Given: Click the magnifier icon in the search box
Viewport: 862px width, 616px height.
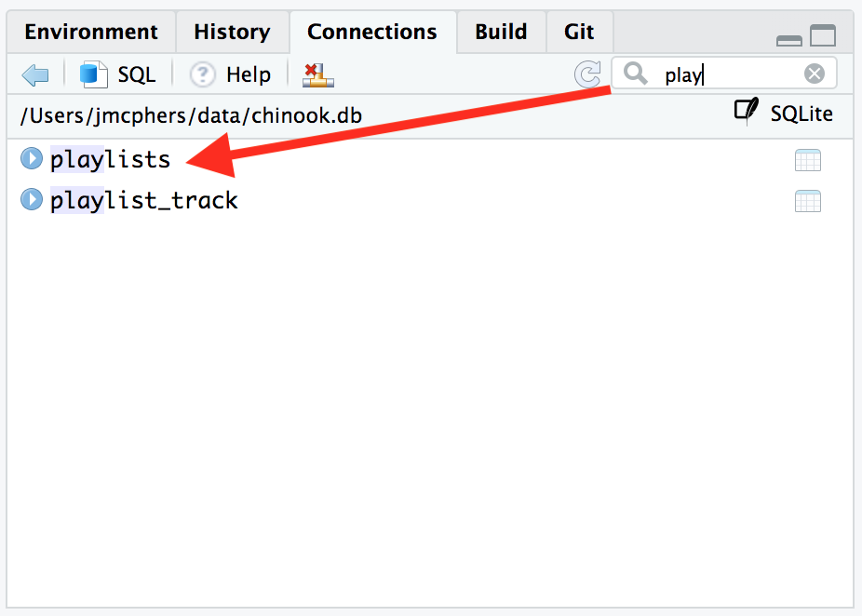Looking at the screenshot, I should coord(636,74).
